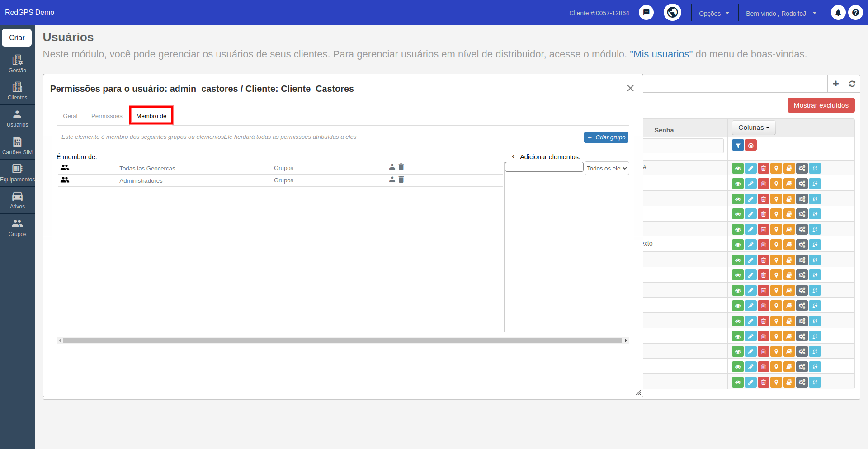Add a new user with plus icon
This screenshot has width=868, height=449.
tap(835, 84)
